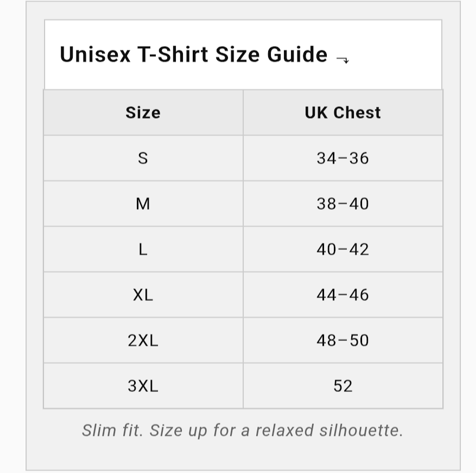Select the L size cell
This screenshot has width=476, height=473.
pos(143,249)
